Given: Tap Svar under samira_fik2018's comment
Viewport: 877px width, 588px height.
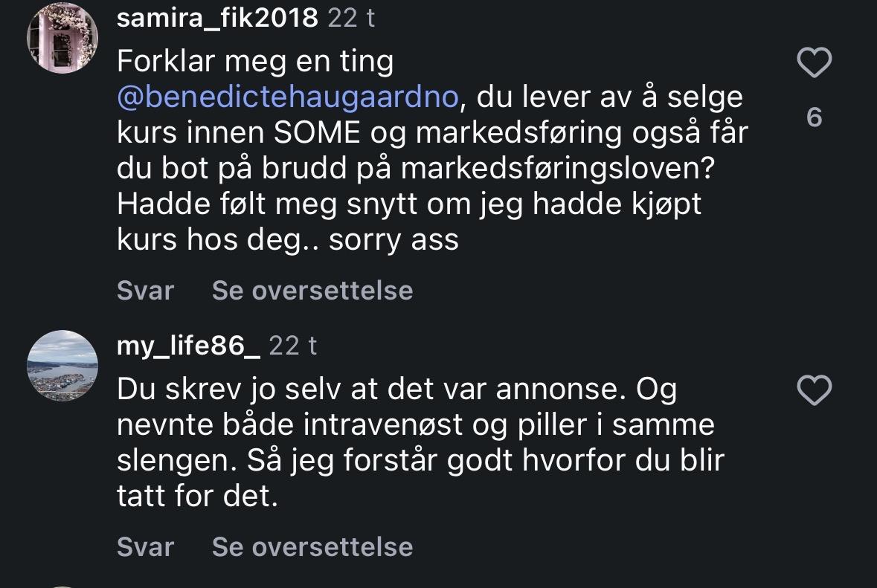Looking at the screenshot, I should [145, 291].
